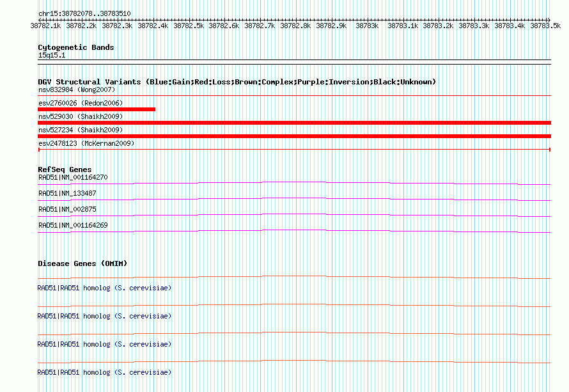569x392 pixels.
Task: Click the chr15:38782078..38783510 region label
Action: point(84,13)
